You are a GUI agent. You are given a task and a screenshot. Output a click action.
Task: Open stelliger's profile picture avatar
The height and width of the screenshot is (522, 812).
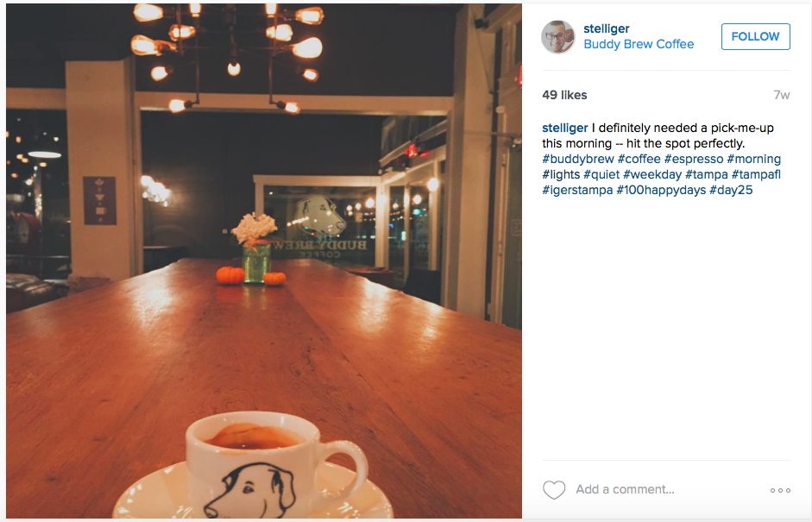click(557, 37)
